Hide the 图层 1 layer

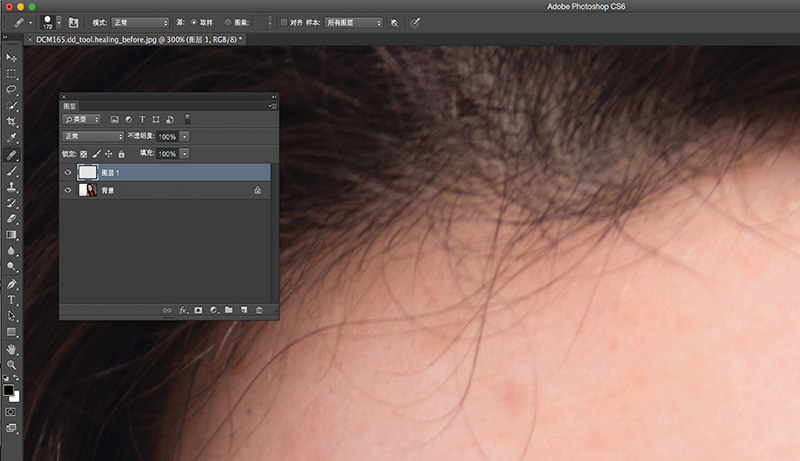(68, 172)
